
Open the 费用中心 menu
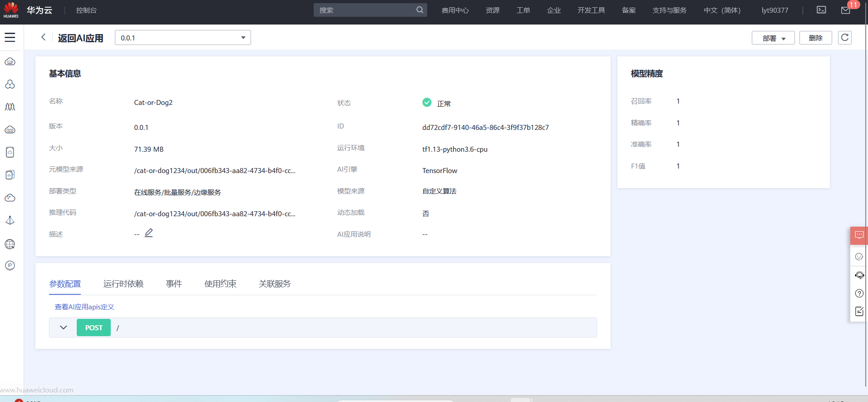click(455, 10)
